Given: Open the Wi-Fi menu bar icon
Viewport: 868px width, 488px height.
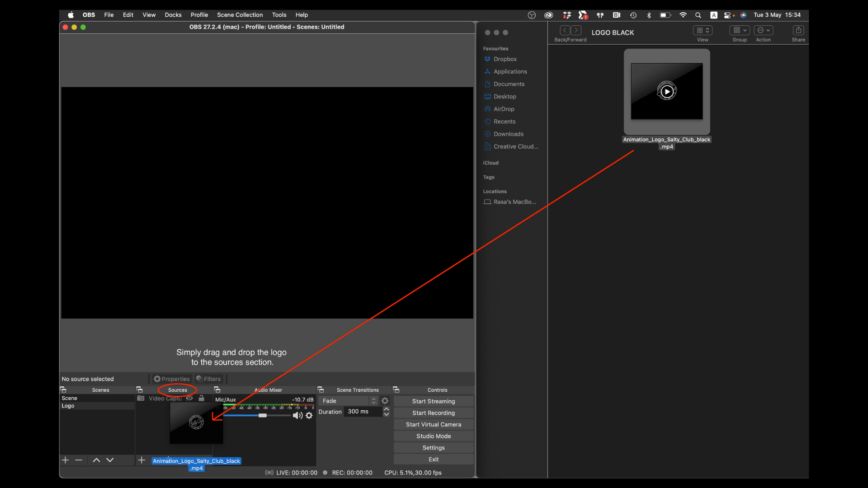Looking at the screenshot, I should 683,15.
